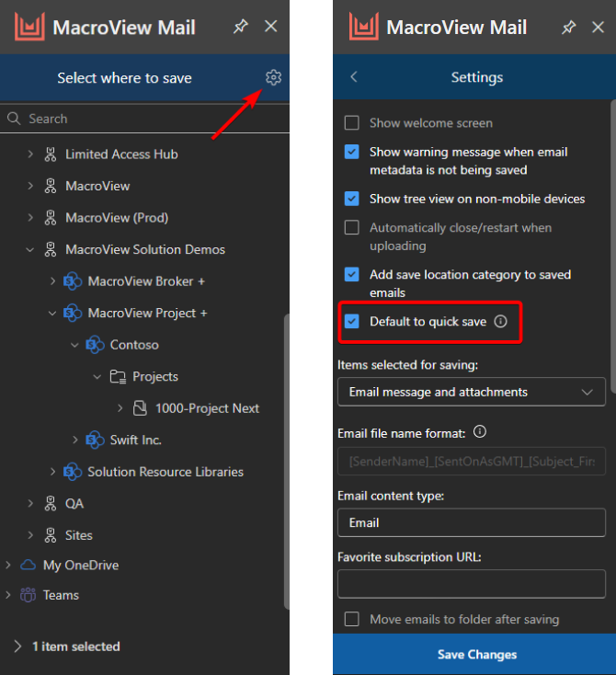Click the Teams icon in the tree

point(28,595)
